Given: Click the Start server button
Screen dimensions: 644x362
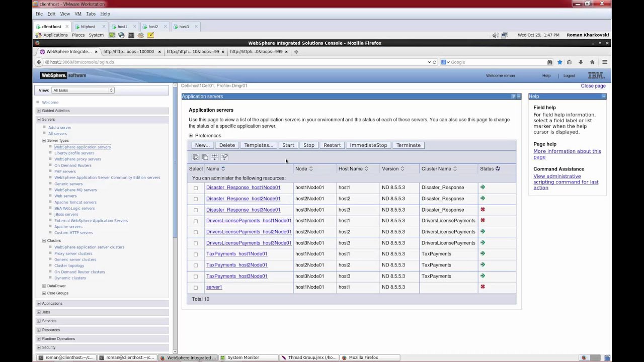Looking at the screenshot, I should 288,145.
